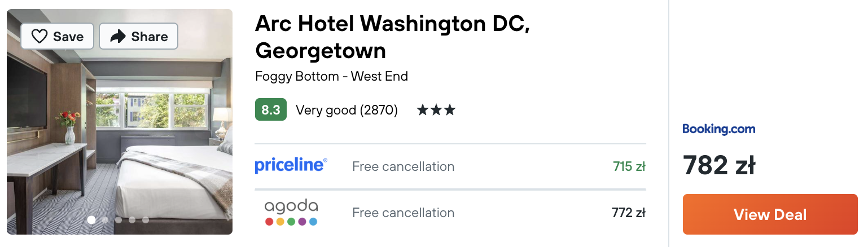
Task: Click the green 8.3 score badge
Action: pyautogui.click(x=271, y=110)
